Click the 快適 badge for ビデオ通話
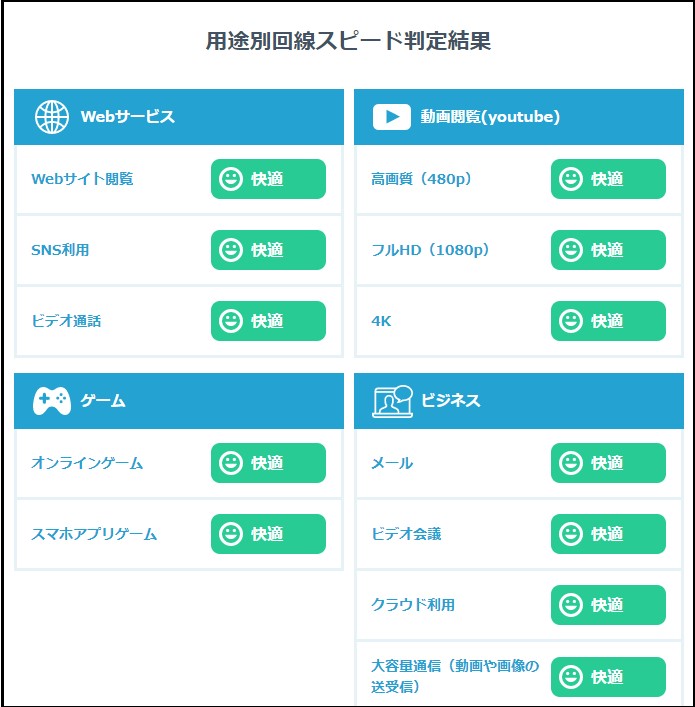This screenshot has height=707, width=695. coord(268,321)
